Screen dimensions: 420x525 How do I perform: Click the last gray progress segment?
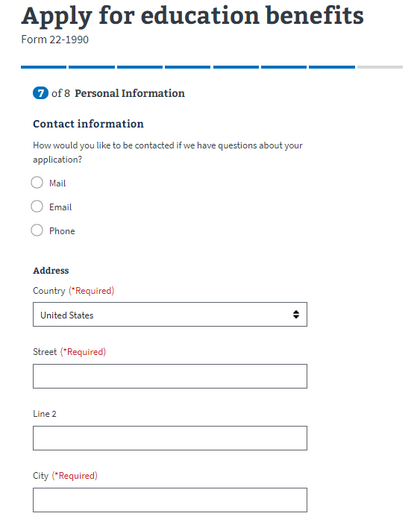tap(380, 67)
